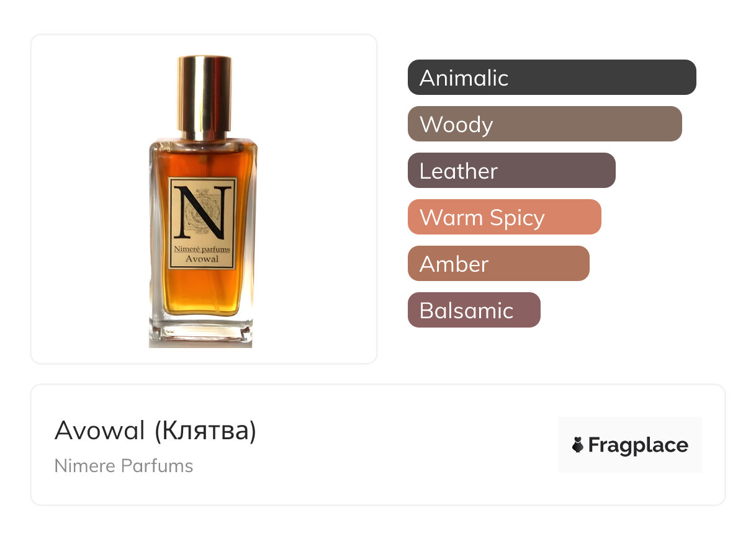756x536 pixels.
Task: Click the Fragplace logo badge
Action: point(630,445)
